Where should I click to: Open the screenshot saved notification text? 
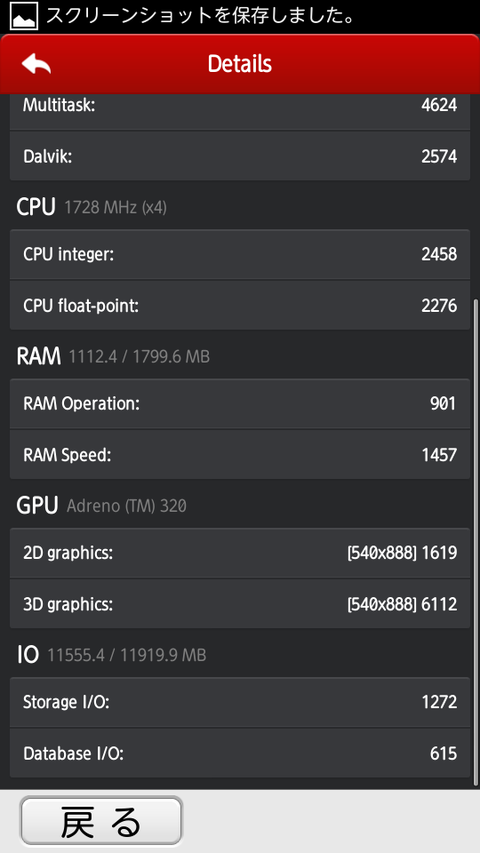pos(200,16)
